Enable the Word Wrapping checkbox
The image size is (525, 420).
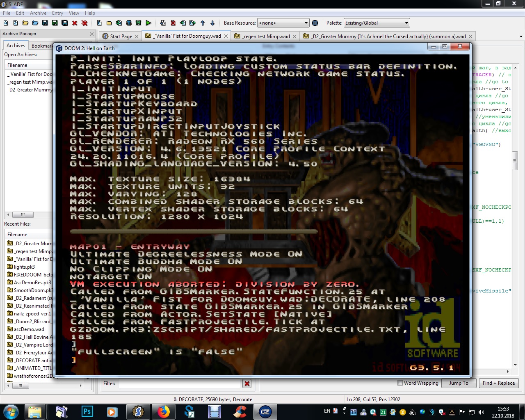400,383
